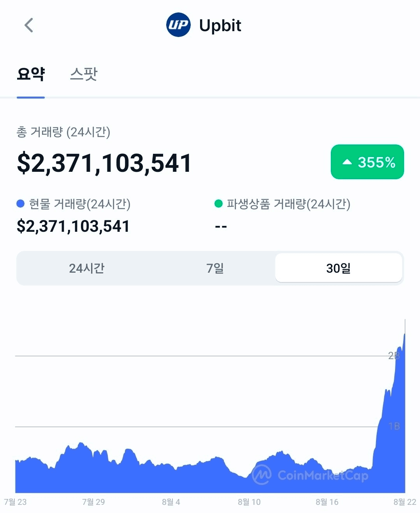Screen dimensions: 420x513
Task: Tap the 현물 거래량(24시간) label
Action: (x=80, y=204)
